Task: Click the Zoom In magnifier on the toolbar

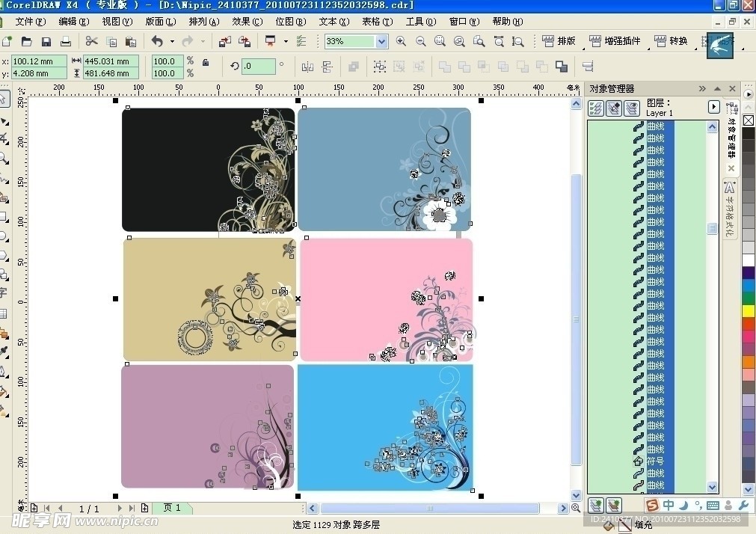Action: (401, 41)
